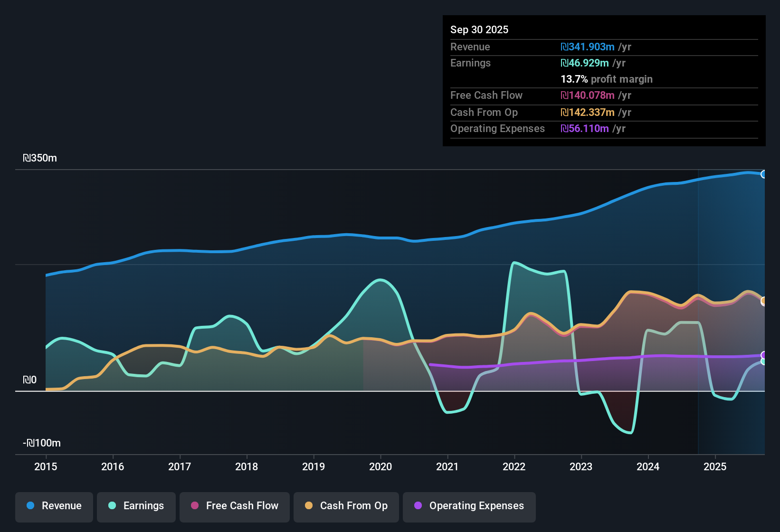Click the 2020 axis label on the timeline
The width and height of the screenshot is (780, 532).
(380, 467)
